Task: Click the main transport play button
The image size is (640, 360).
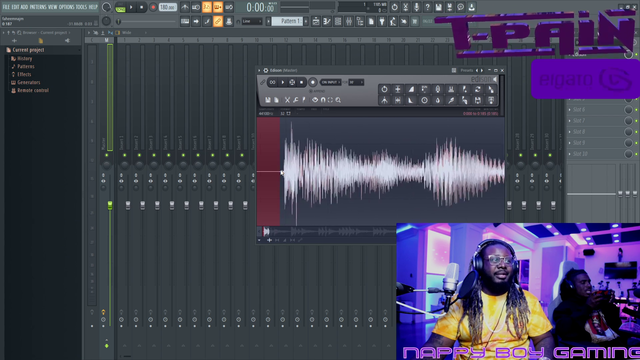Action: [x=131, y=7]
